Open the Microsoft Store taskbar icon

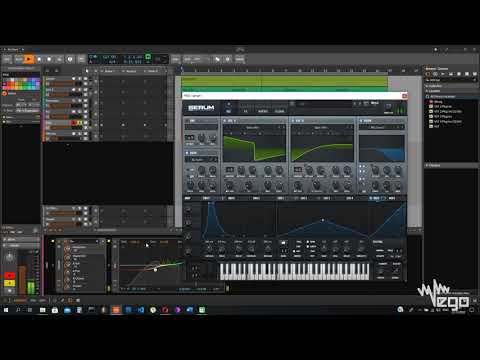pos(55,310)
